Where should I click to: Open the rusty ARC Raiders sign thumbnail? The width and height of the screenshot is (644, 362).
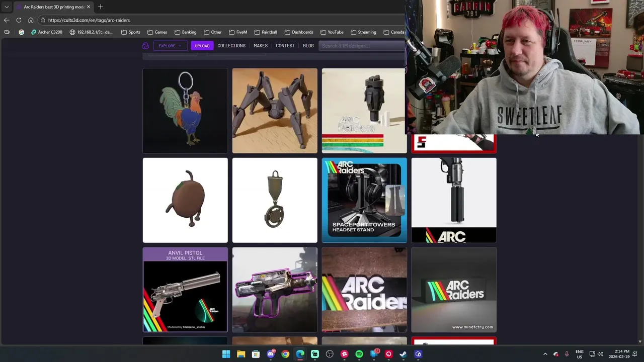point(364,290)
